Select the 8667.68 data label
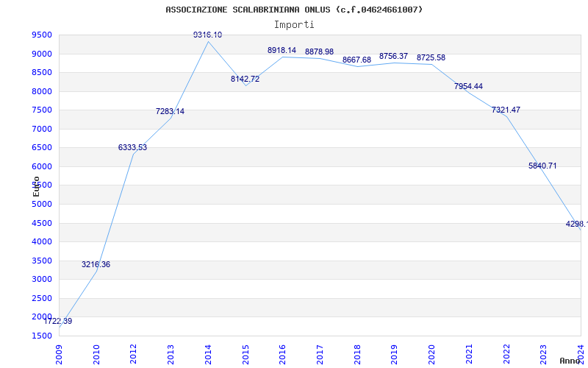 356,60
